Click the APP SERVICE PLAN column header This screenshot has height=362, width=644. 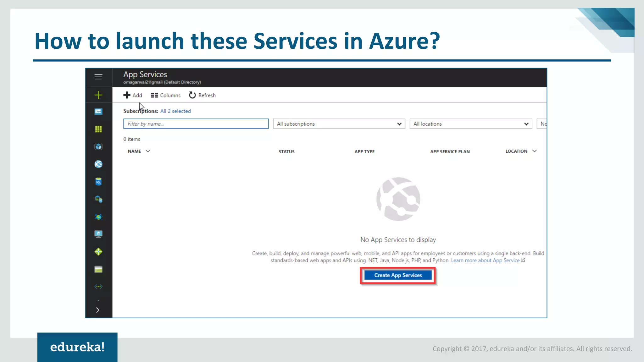point(450,151)
